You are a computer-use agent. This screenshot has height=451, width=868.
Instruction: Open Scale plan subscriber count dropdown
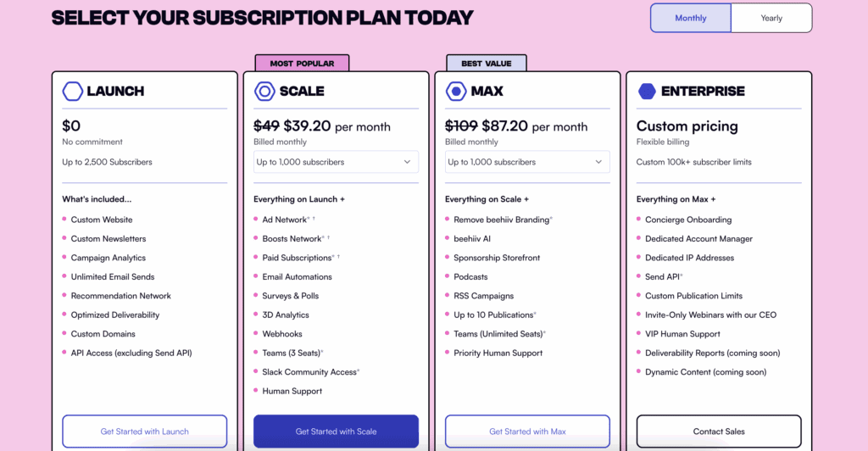click(336, 162)
